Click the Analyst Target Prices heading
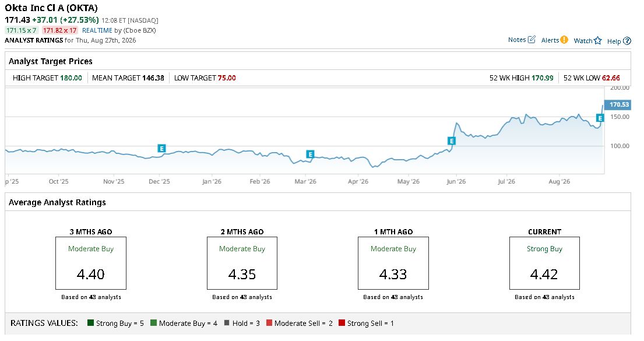The height and width of the screenshot is (341, 644). [51, 61]
